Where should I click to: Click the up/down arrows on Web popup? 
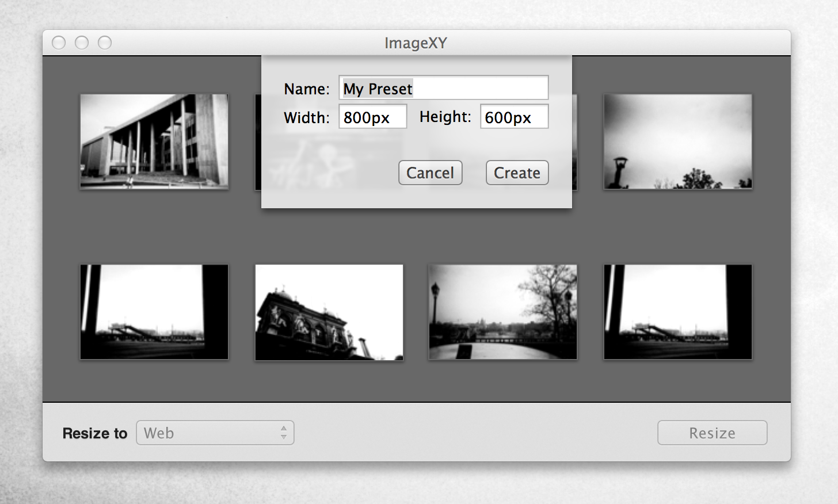point(284,433)
